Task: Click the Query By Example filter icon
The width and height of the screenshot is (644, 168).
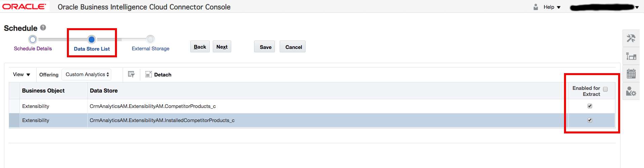Action: click(131, 74)
